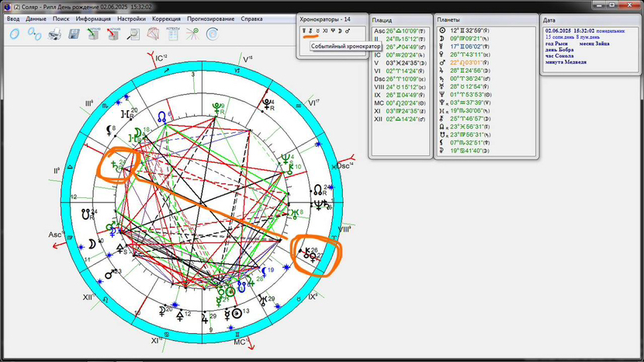Select the Pluto-like chronocrator symbol in Хронократоры
The image size is (644, 362).
[x=333, y=31]
